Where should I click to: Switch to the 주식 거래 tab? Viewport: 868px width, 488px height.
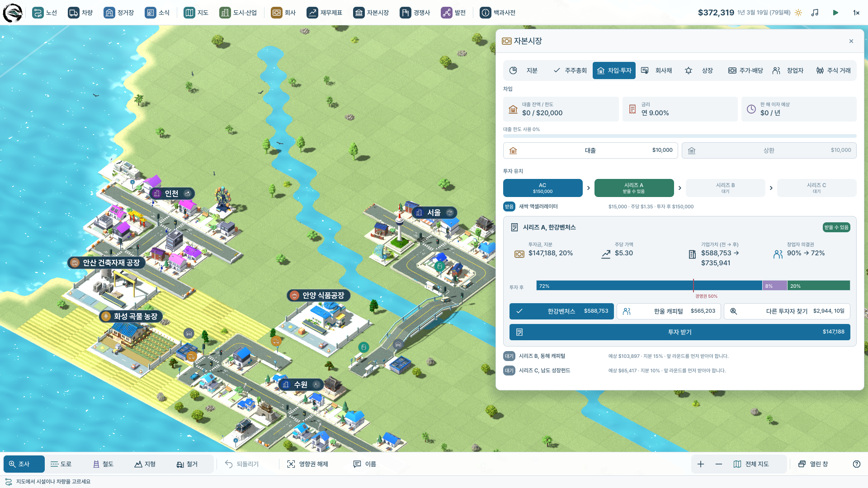coord(834,70)
